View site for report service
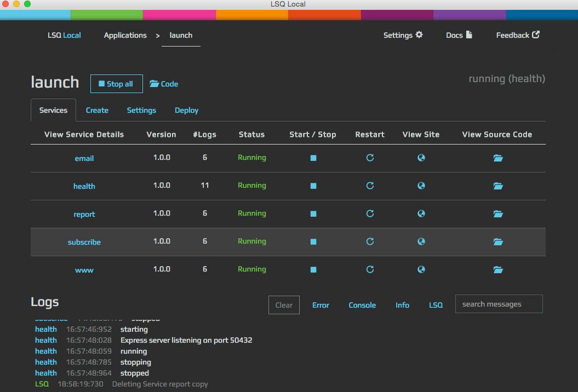This screenshot has height=392, width=578. point(421,214)
